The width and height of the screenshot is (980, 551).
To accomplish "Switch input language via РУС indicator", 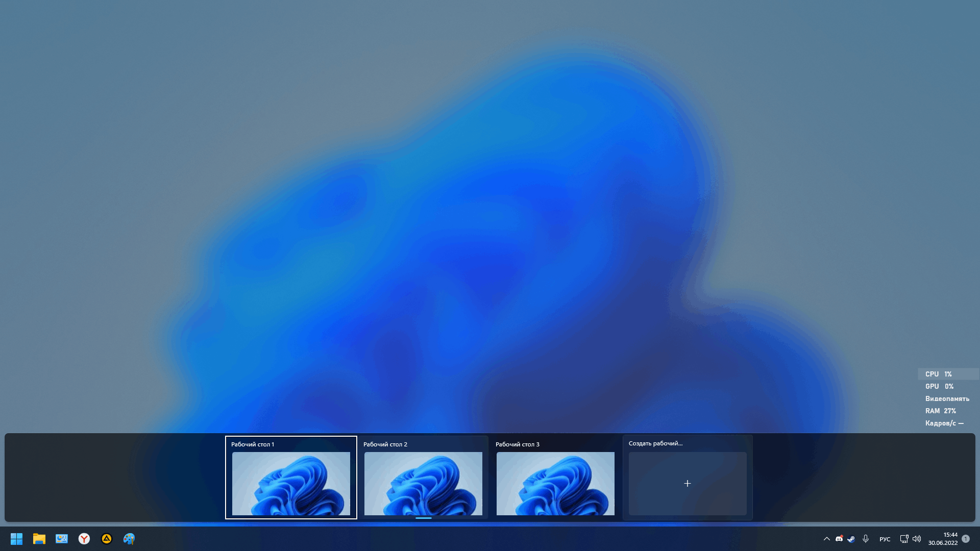I will click(x=885, y=539).
